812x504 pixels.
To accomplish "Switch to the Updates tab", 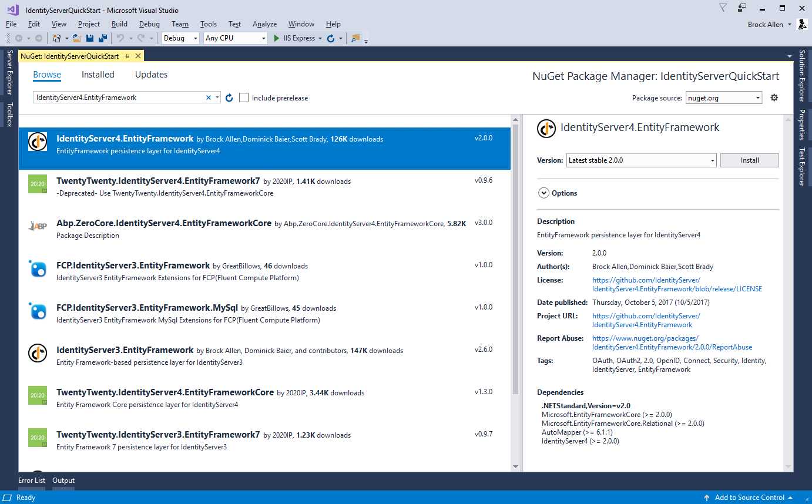I will [x=151, y=75].
